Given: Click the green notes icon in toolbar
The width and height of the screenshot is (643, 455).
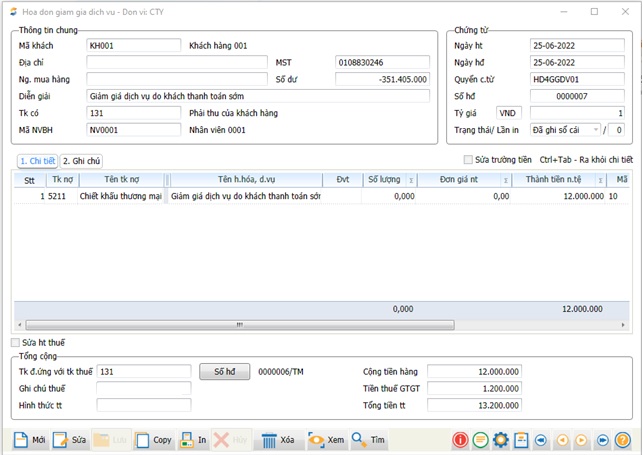Looking at the screenshot, I should click(480, 440).
